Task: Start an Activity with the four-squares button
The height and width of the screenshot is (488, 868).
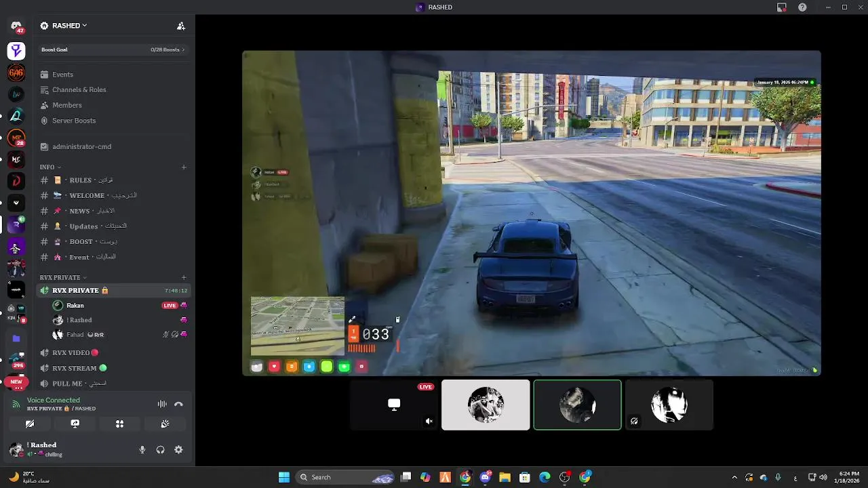Action: coord(119,424)
